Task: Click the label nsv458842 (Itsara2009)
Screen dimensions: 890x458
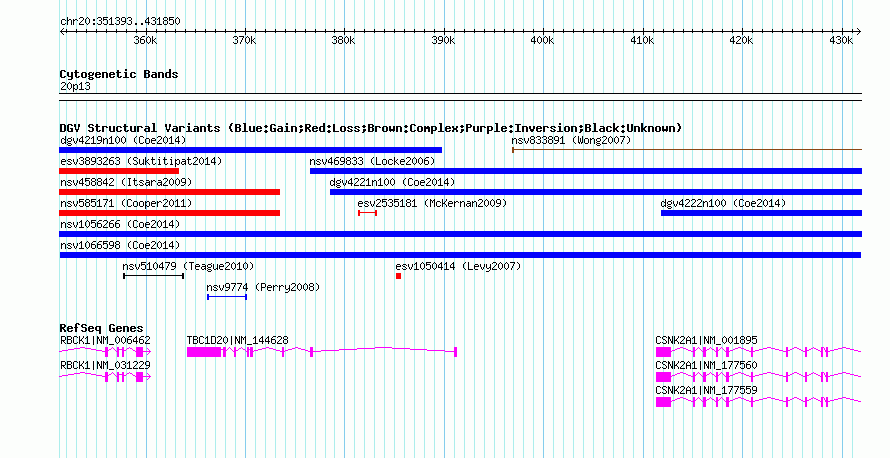Action: click(126, 182)
